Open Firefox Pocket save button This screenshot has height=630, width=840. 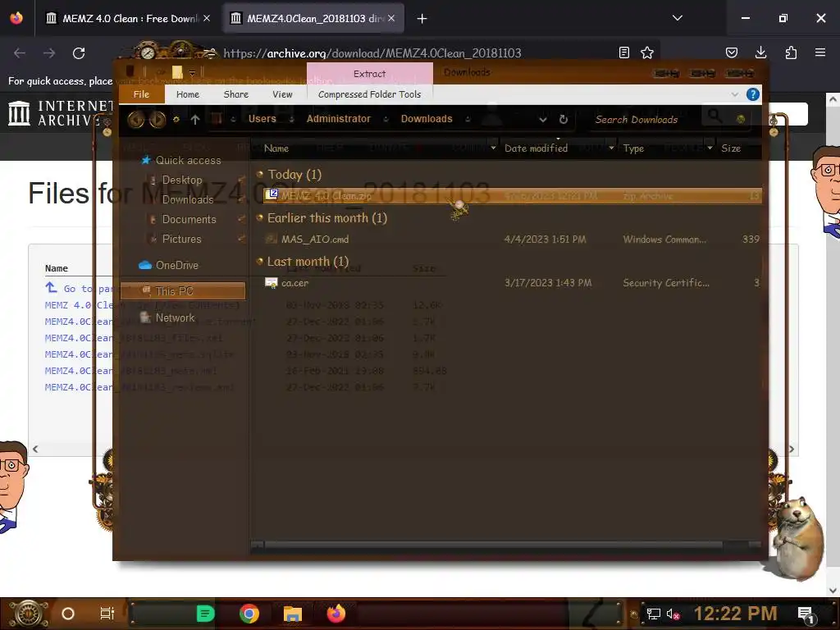[731, 52]
